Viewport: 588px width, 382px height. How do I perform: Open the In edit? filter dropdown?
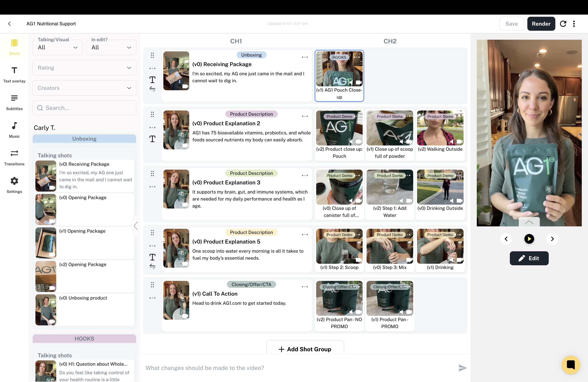coord(111,47)
